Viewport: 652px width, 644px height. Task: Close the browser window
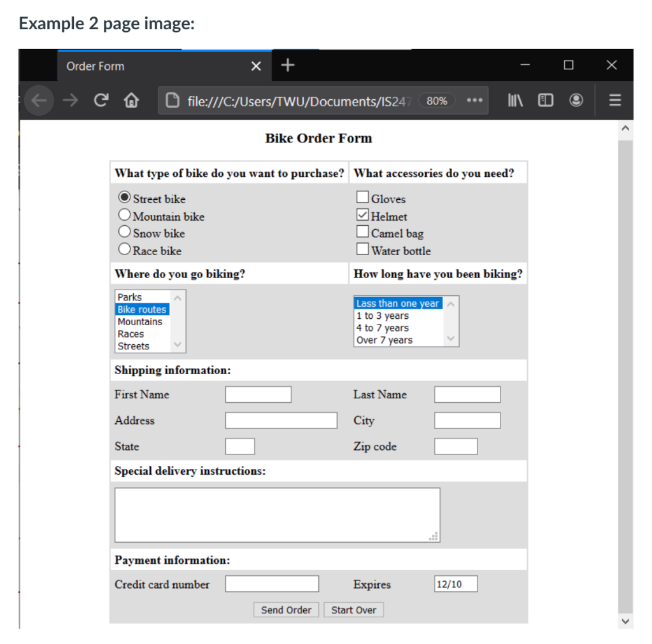tap(612, 65)
